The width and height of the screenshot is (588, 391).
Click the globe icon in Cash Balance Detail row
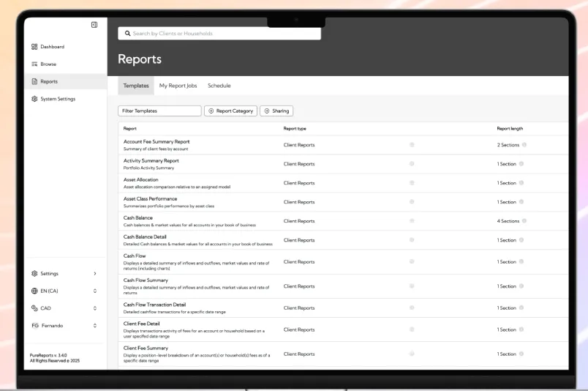pos(412,240)
